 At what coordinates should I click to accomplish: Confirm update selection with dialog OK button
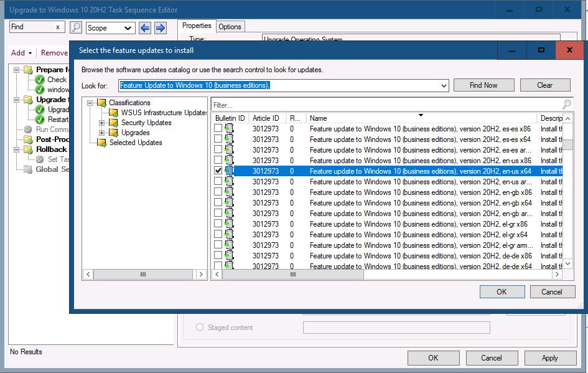click(502, 292)
